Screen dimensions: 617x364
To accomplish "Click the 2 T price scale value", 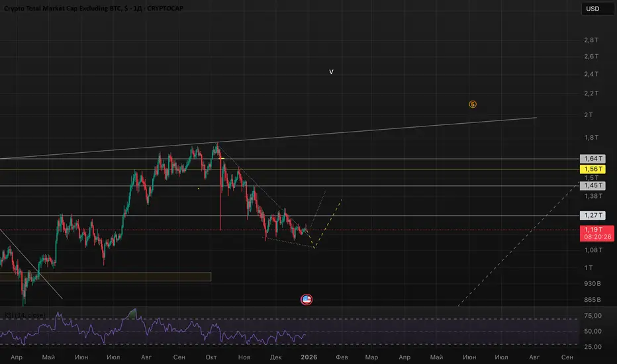I will [x=589, y=115].
